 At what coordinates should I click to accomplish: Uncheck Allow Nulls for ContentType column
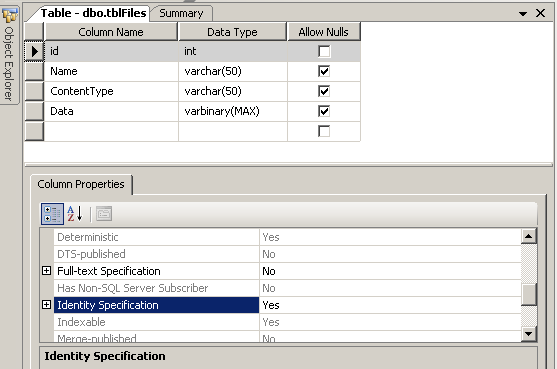324,91
